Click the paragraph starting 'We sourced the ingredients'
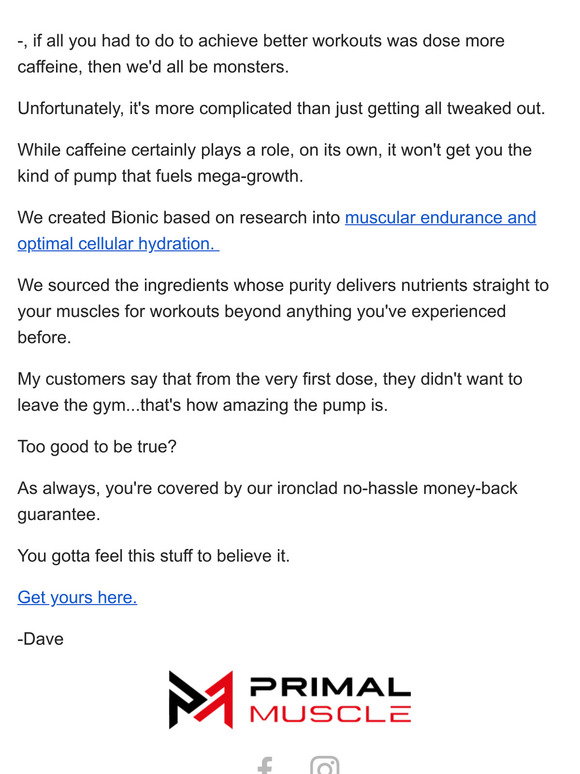 [283, 311]
